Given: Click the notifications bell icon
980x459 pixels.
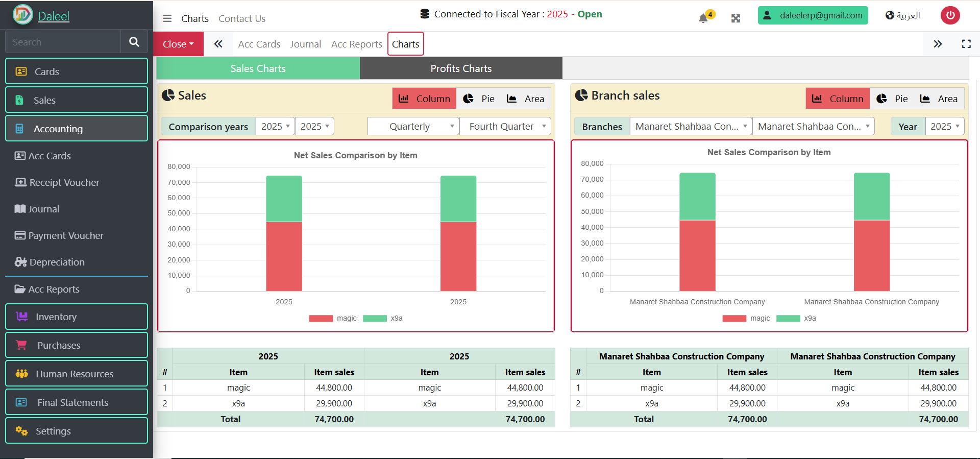Looking at the screenshot, I should click(703, 18).
